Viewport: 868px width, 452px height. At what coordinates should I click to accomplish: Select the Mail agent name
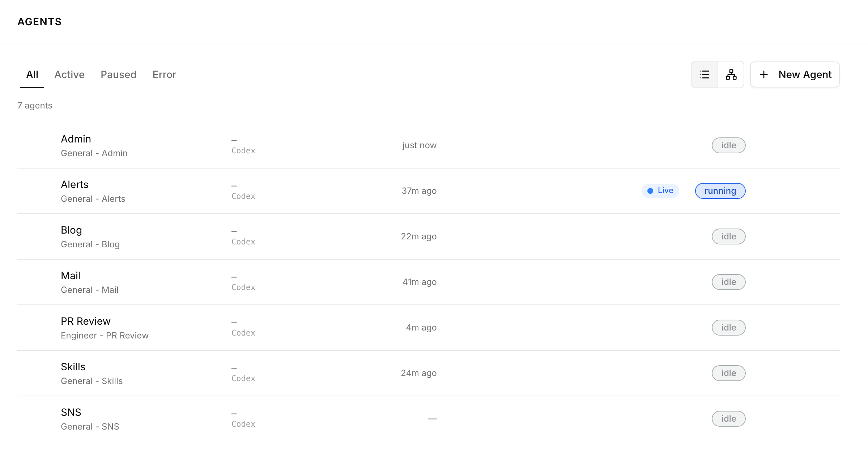(71, 276)
